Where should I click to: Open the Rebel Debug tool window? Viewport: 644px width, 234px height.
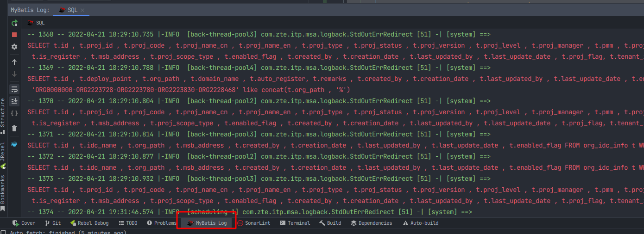pyautogui.click(x=89, y=223)
